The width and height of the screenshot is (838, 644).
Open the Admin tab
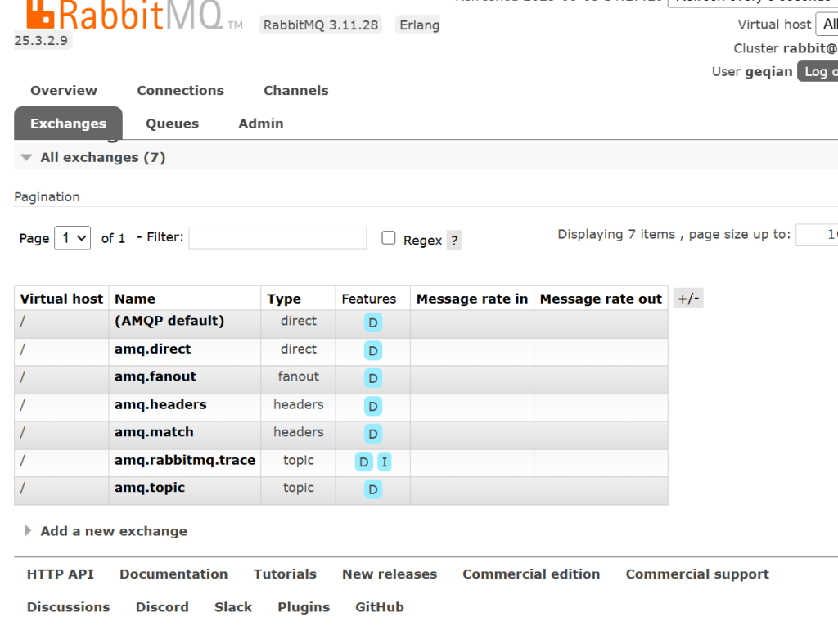click(260, 124)
